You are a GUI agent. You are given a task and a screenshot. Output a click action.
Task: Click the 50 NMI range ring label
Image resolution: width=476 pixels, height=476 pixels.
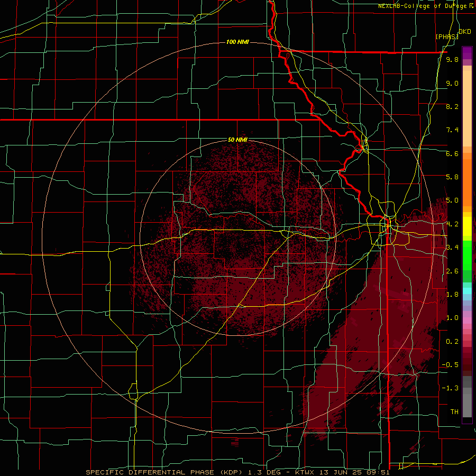(x=237, y=140)
